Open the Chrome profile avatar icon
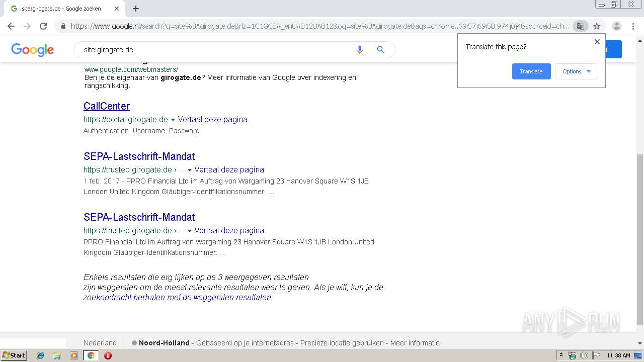644x362 pixels. (616, 26)
